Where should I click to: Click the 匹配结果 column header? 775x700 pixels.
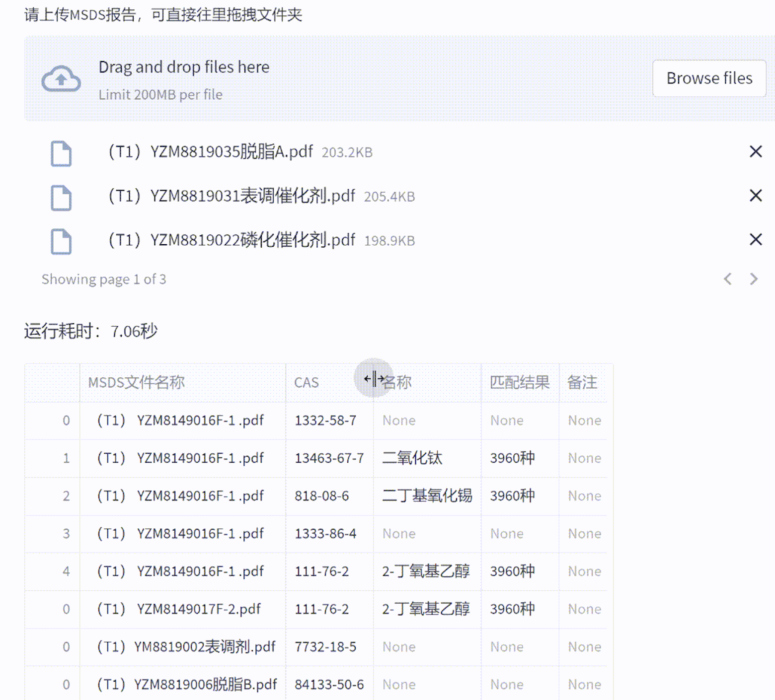click(x=519, y=383)
